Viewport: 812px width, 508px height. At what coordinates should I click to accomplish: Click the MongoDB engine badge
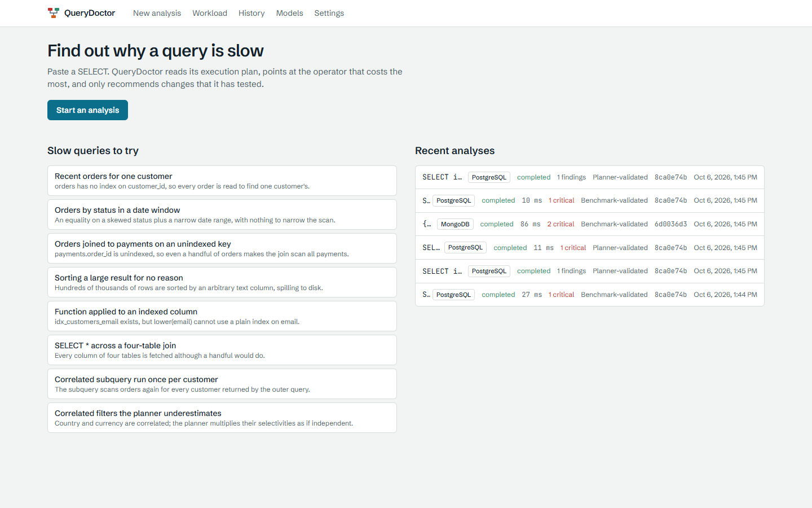(455, 224)
